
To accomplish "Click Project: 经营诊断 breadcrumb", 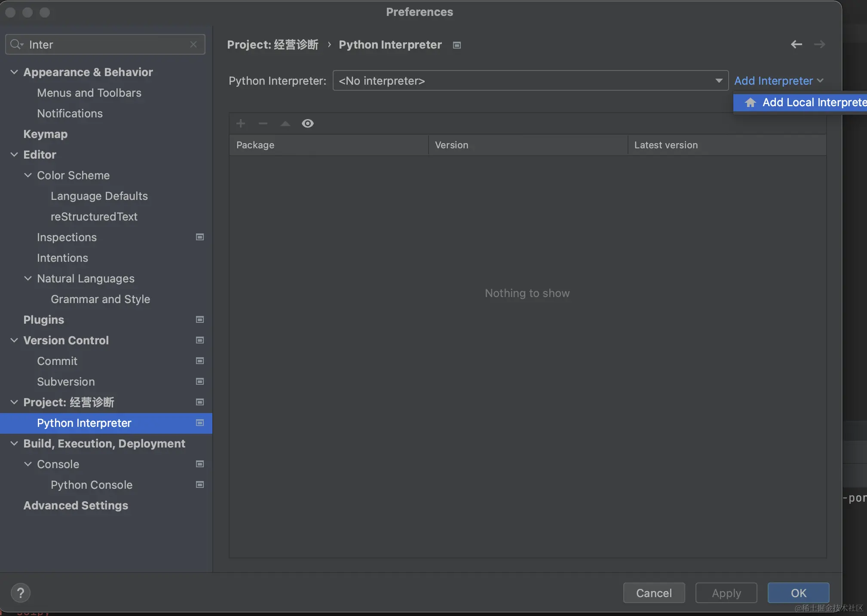I will click(x=273, y=45).
